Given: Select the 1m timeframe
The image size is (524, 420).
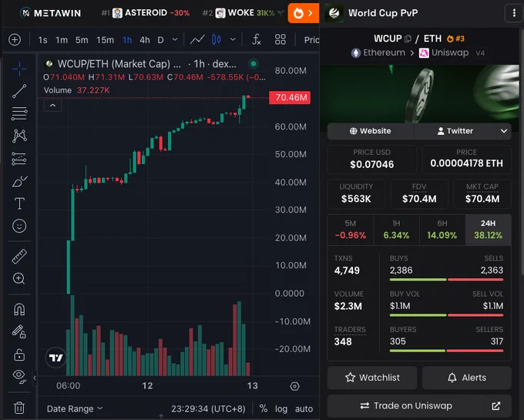Looking at the screenshot, I should pyautogui.click(x=62, y=40).
